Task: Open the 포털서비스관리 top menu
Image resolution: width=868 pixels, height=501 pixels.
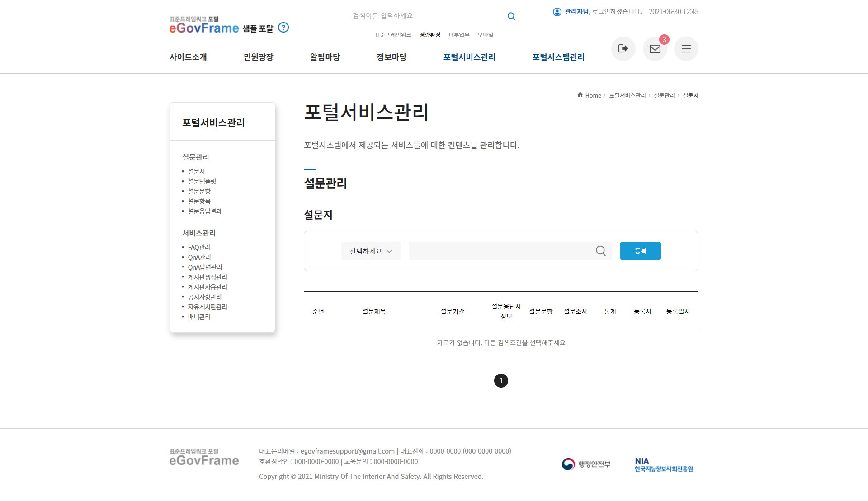Action: pyautogui.click(x=469, y=57)
